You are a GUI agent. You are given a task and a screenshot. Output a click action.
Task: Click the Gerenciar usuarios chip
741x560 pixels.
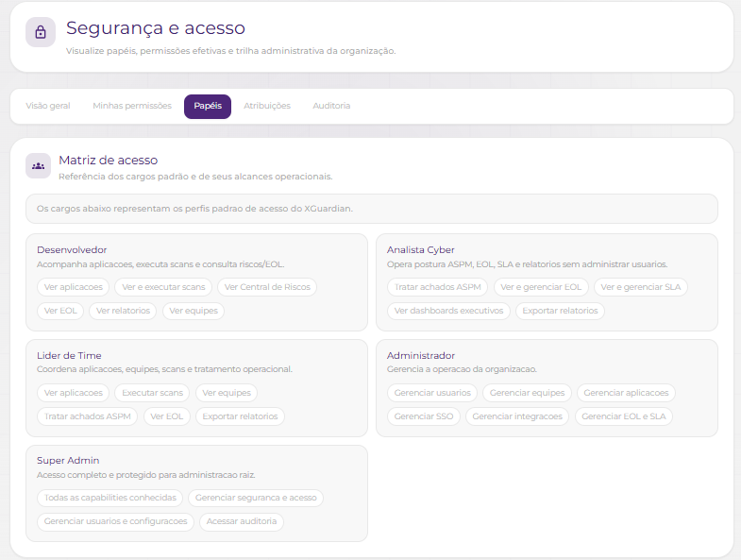pyautogui.click(x=432, y=393)
